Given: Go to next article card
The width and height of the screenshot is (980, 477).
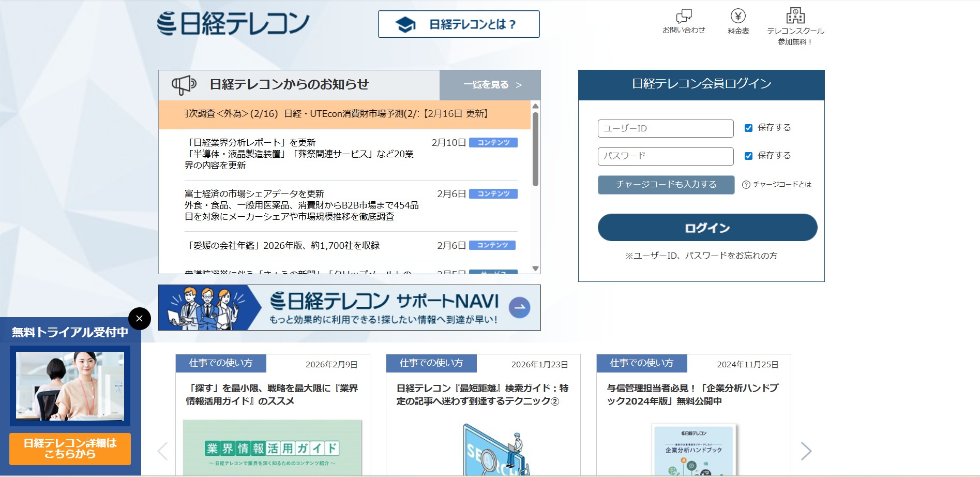Looking at the screenshot, I should coord(806,451).
